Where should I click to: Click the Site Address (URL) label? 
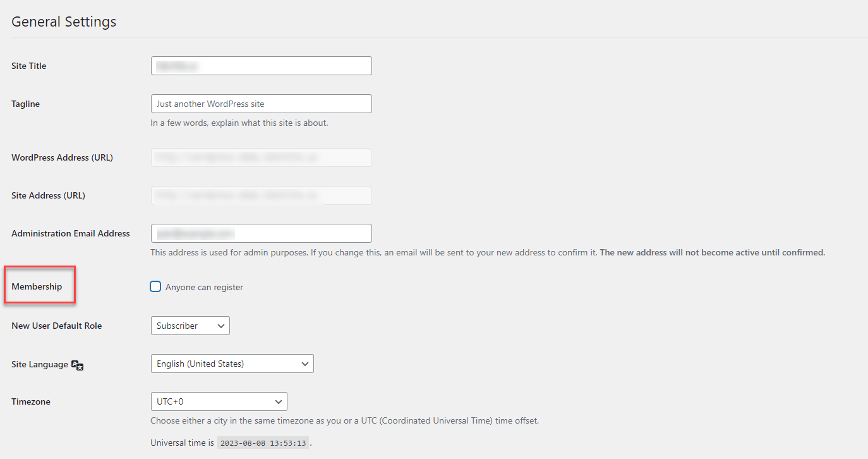click(x=48, y=195)
